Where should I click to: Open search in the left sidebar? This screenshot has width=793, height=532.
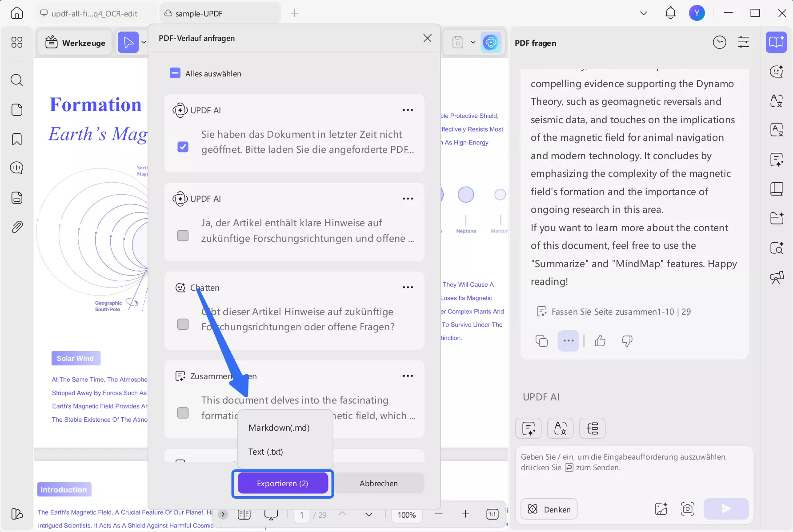pyautogui.click(x=17, y=80)
